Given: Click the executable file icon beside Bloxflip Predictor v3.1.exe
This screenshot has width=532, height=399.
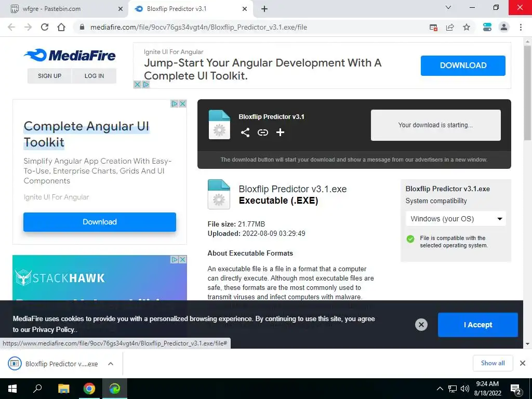Looking at the screenshot, I should click(x=219, y=194).
